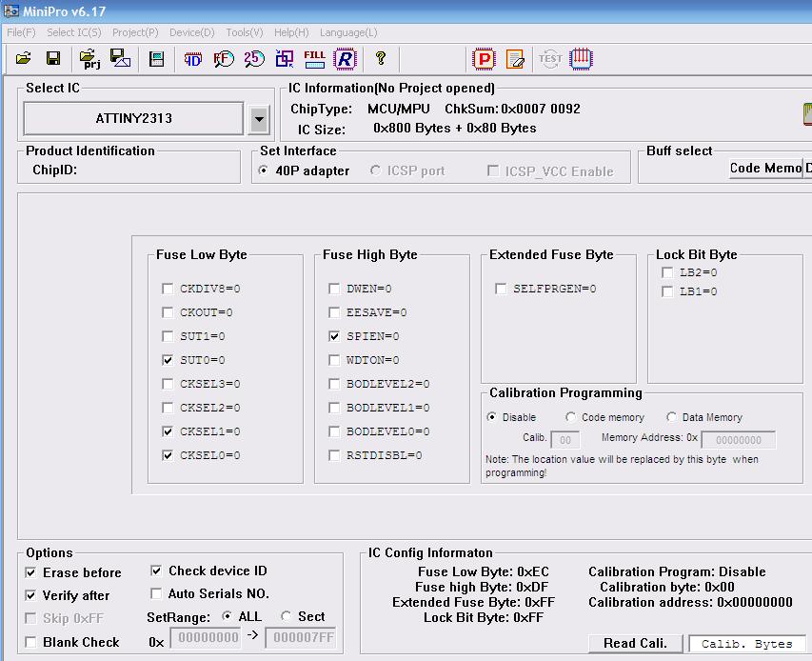The height and width of the screenshot is (661, 812).
Task: Switch to the Code Memo buffer tab
Action: 765,168
